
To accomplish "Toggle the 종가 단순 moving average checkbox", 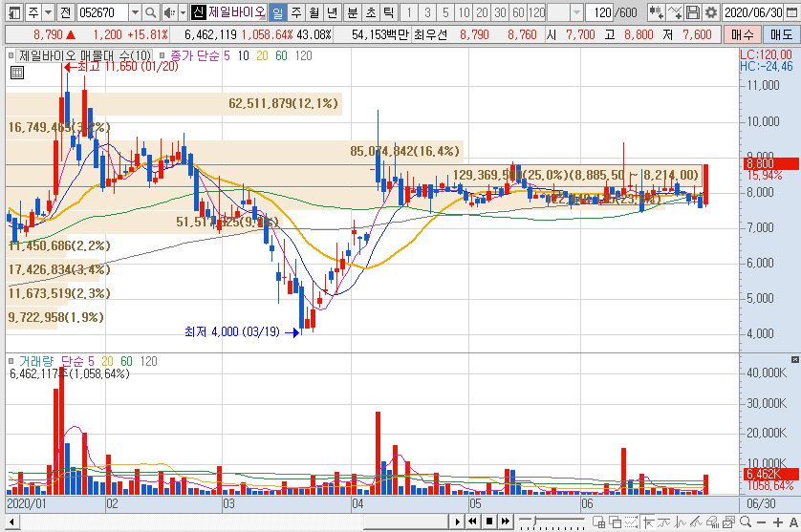I will [x=162, y=55].
